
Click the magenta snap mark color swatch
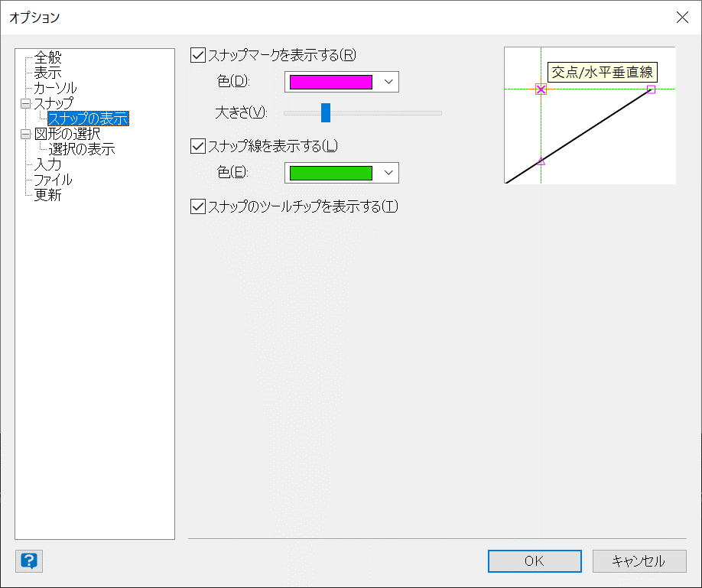(x=331, y=82)
